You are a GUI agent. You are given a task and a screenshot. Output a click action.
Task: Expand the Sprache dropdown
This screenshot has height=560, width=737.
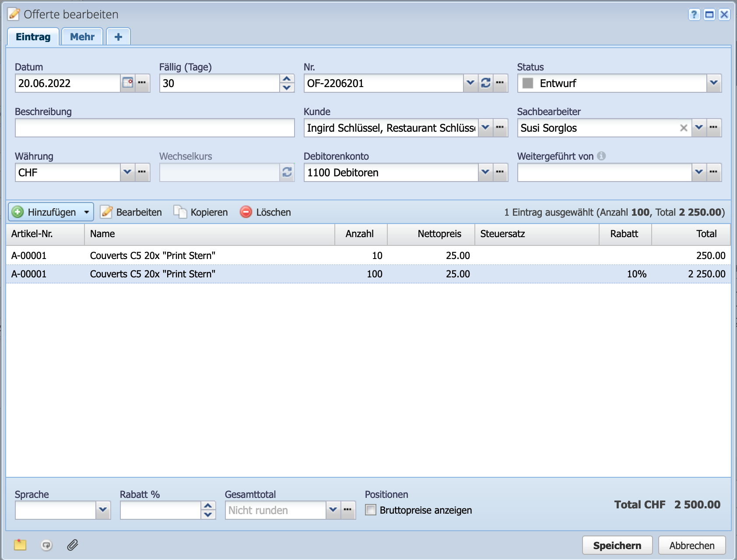(103, 510)
